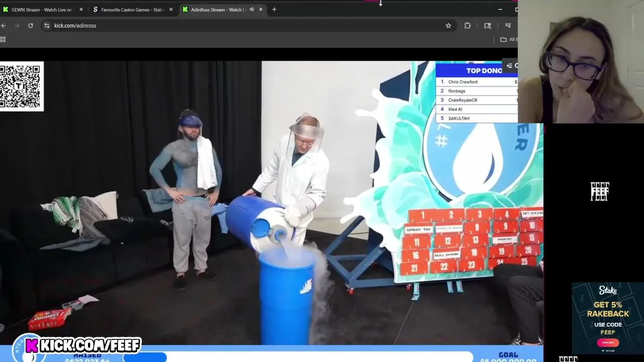Viewport: 644px width, 362px height.
Task: Close the Favourite Casino Games tab
Action: 171,10
